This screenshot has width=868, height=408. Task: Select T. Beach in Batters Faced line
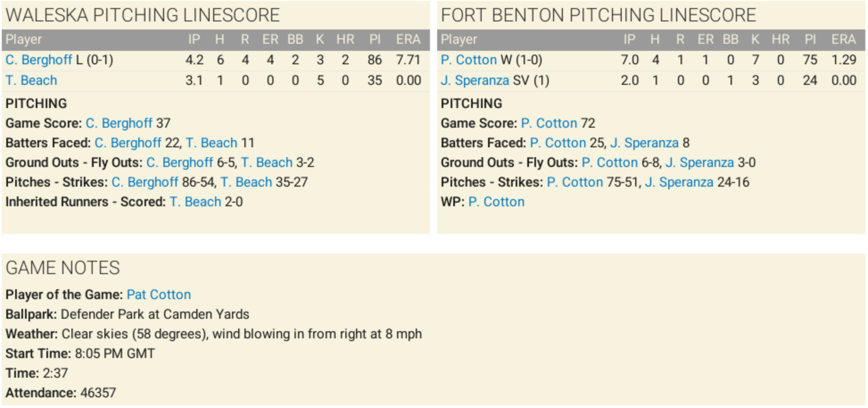(x=211, y=143)
